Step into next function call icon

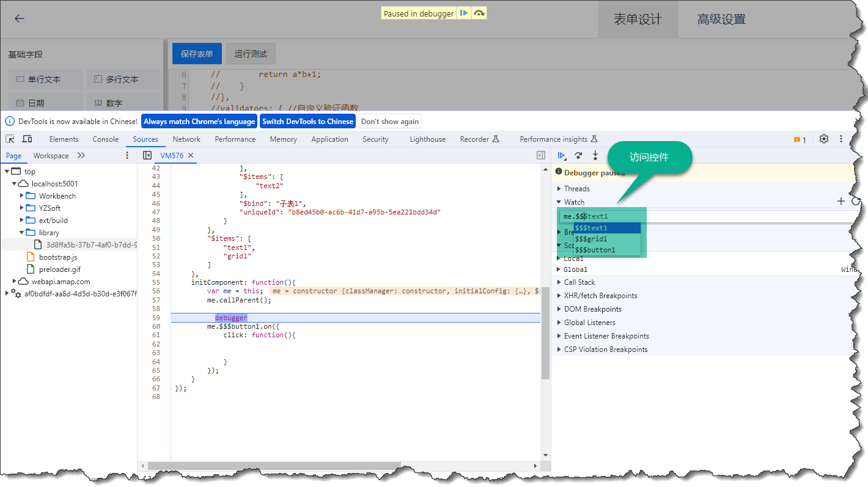coord(595,156)
